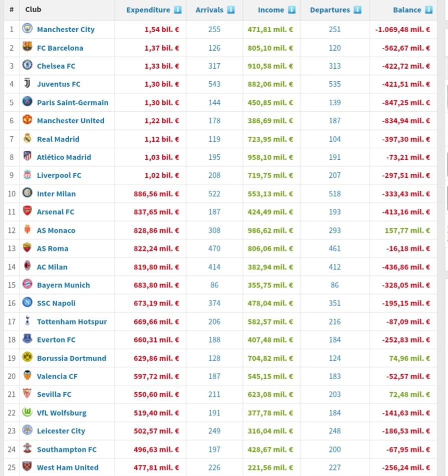448x476 pixels.
Task: Click the Manchester City club crest
Action: point(27,29)
